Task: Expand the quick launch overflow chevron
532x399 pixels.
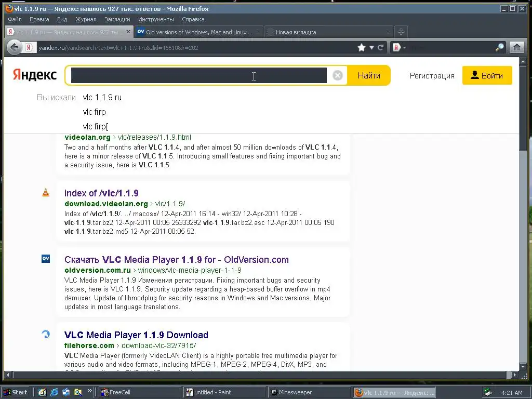Action: click(89, 390)
